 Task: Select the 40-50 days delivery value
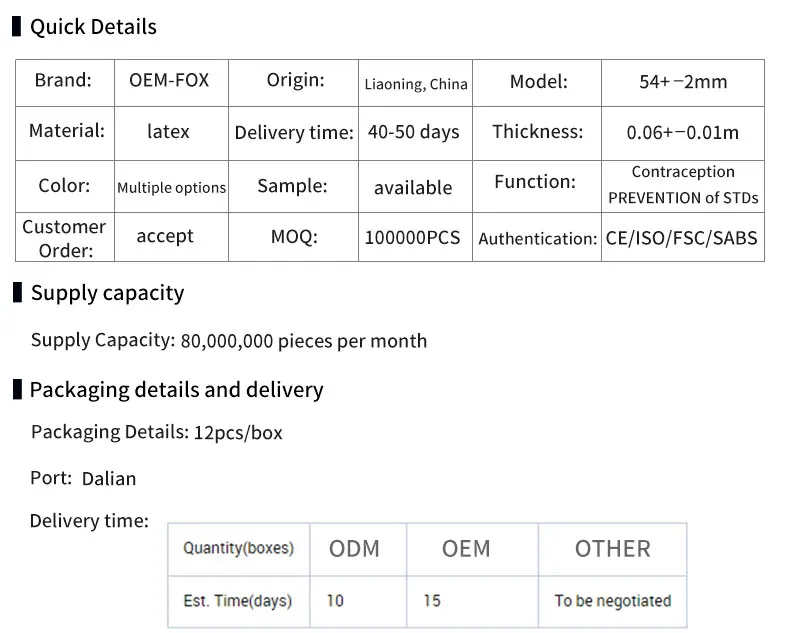click(x=414, y=132)
